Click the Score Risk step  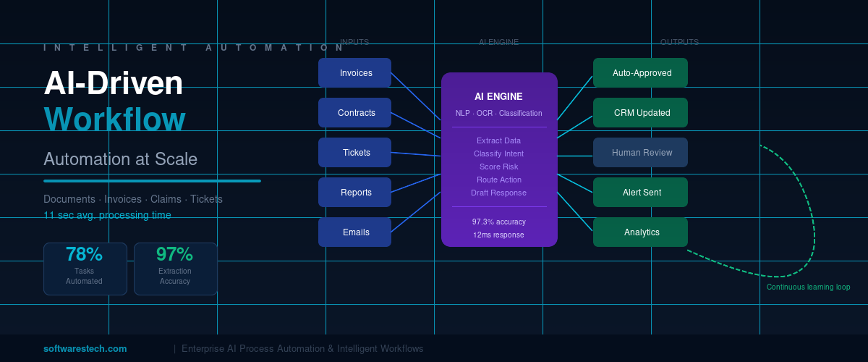(498, 167)
